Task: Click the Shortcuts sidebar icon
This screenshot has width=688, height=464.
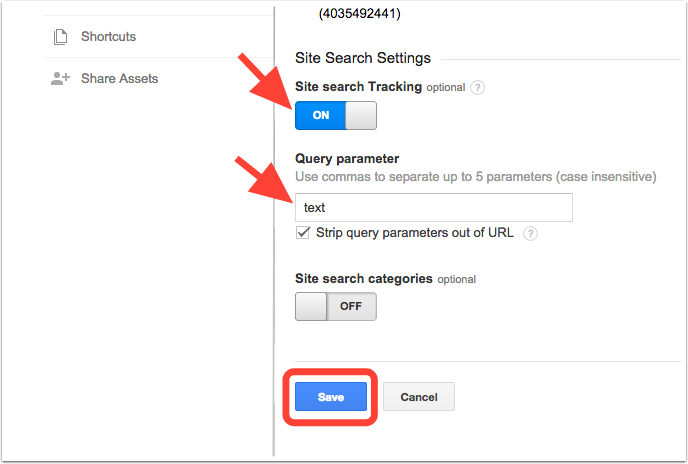Action: coord(59,37)
